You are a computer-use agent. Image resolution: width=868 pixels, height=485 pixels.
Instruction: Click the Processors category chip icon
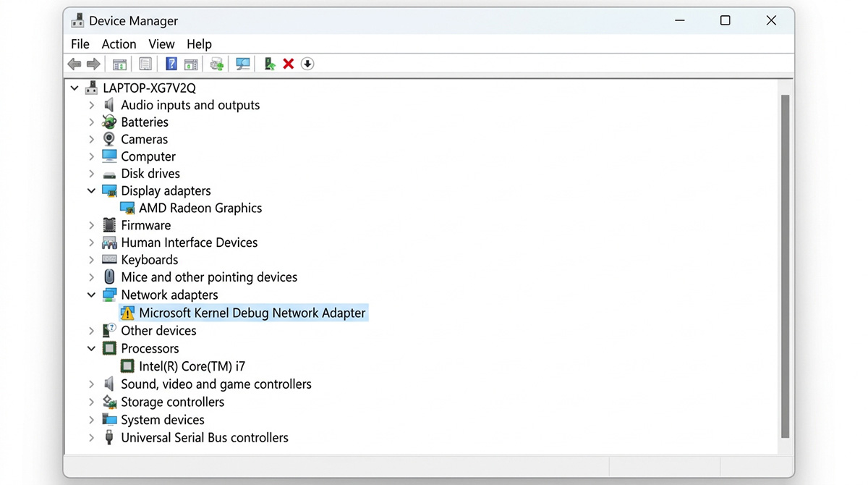coord(109,348)
